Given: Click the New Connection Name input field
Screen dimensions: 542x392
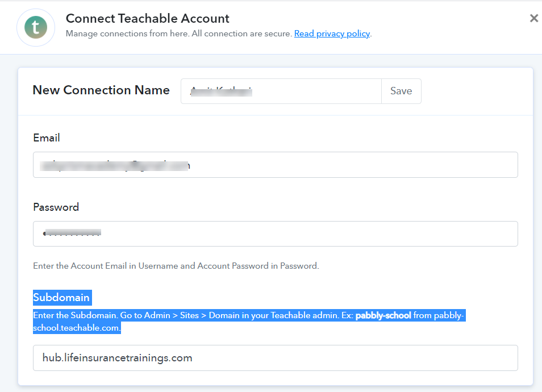Looking at the screenshot, I should (x=281, y=91).
